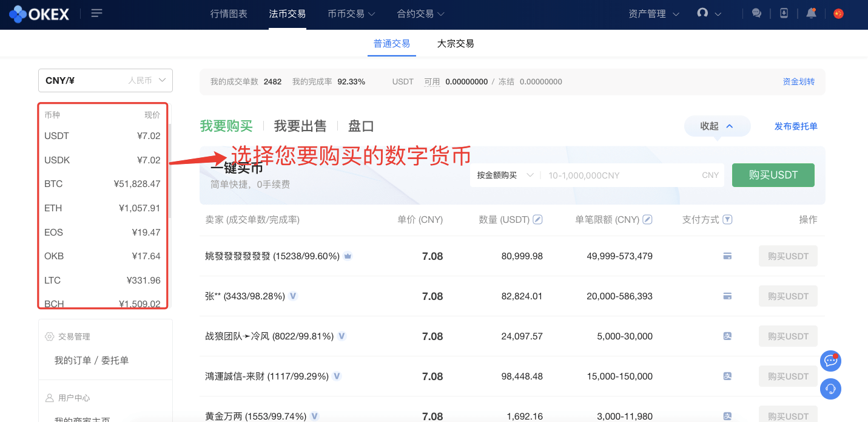Click the 单价 (CNY) column header

pos(420,220)
